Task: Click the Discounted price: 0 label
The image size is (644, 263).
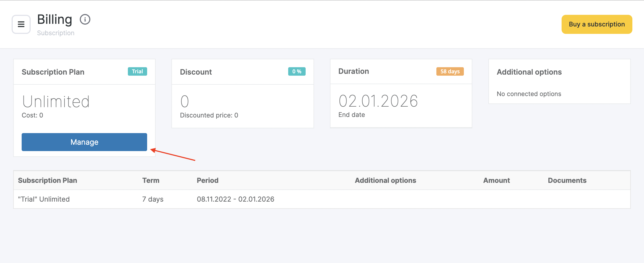Action: pyautogui.click(x=209, y=115)
